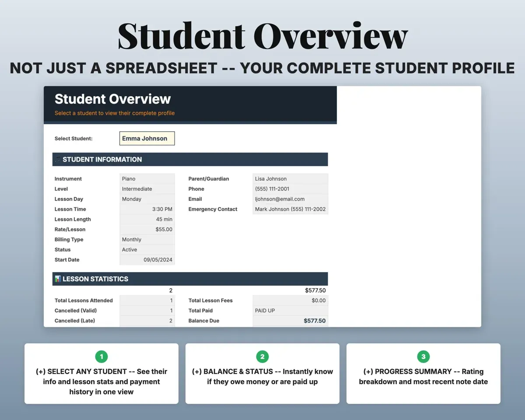
Task: Select the Emergency Contact row label
Action: click(x=213, y=209)
